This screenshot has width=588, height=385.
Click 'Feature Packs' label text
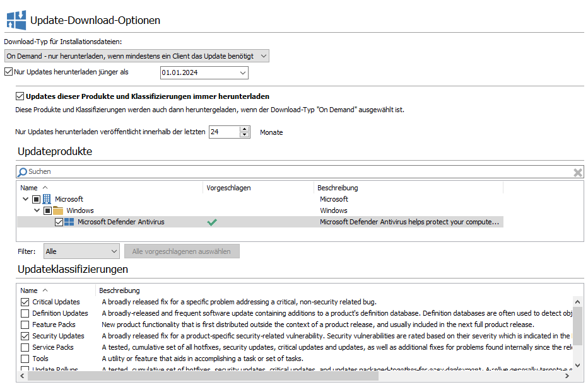pyautogui.click(x=54, y=325)
